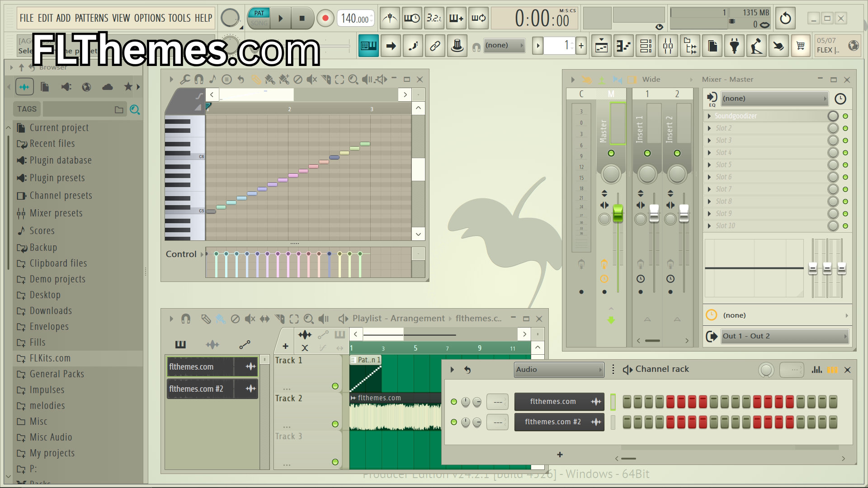Open the TOOLS menu
This screenshot has height=488, width=868.
coord(179,18)
